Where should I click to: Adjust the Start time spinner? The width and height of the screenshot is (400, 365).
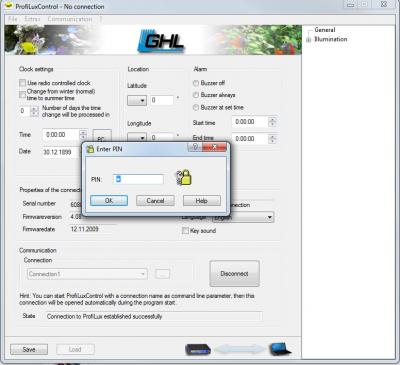point(272,122)
